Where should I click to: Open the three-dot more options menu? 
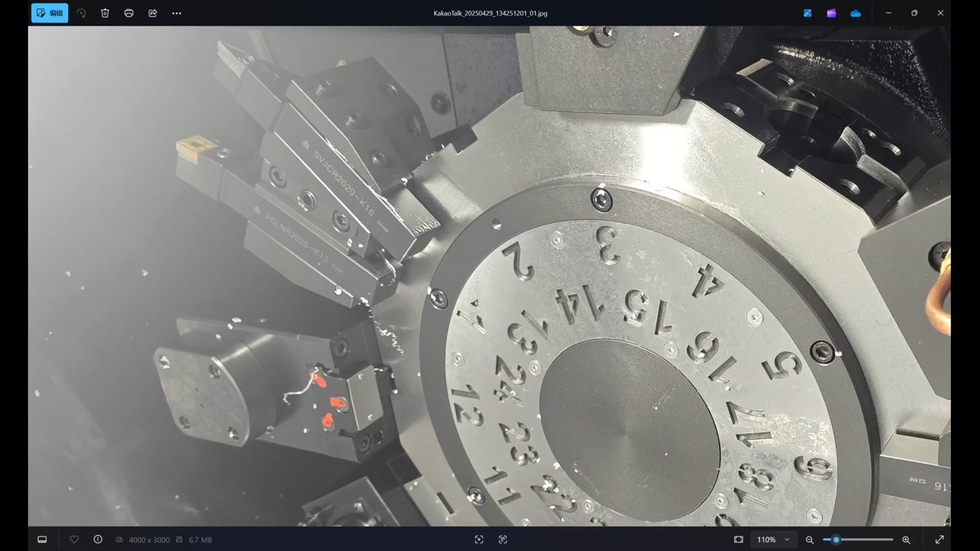click(176, 13)
